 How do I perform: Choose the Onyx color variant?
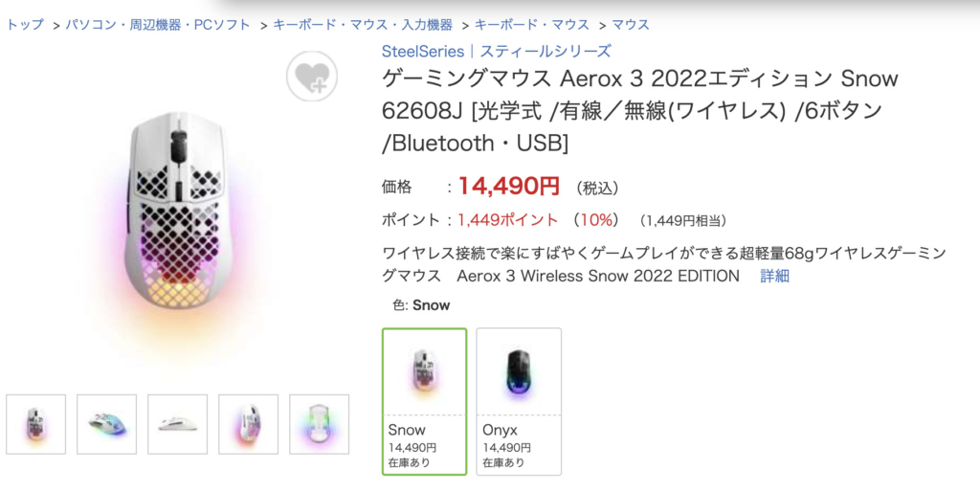[519, 401]
